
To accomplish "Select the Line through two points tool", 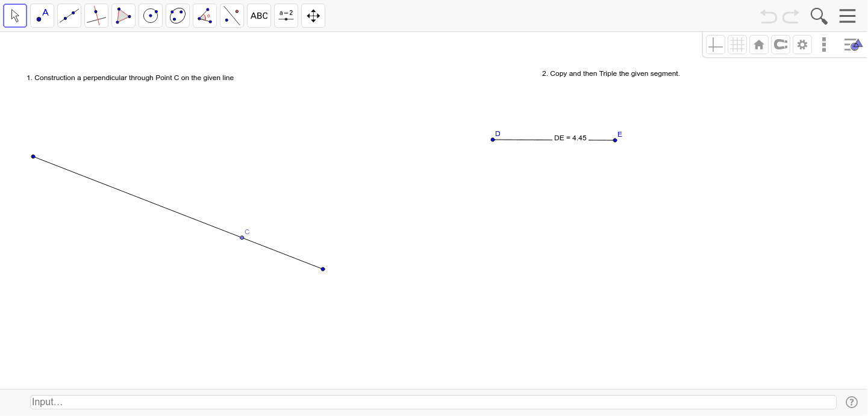I will point(69,16).
